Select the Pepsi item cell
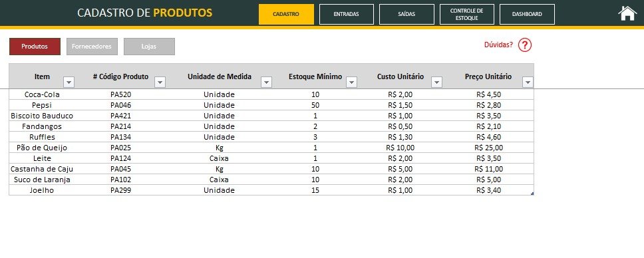 click(42, 105)
